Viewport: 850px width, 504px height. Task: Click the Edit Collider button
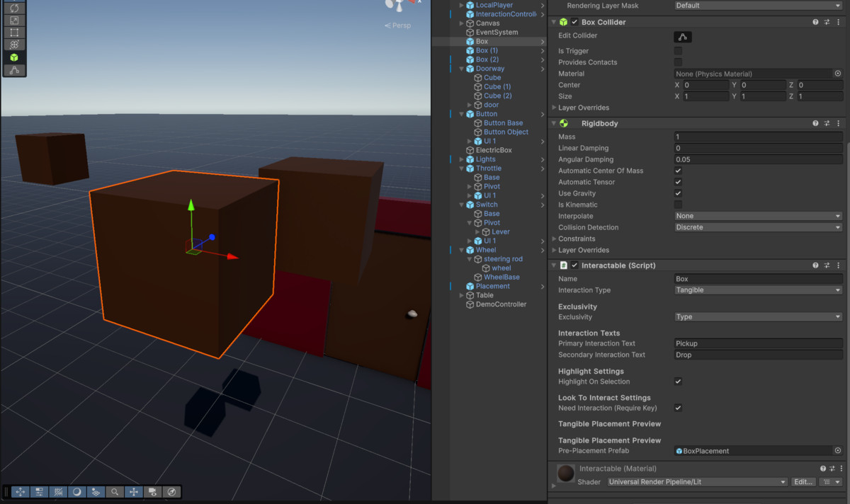pyautogui.click(x=681, y=35)
